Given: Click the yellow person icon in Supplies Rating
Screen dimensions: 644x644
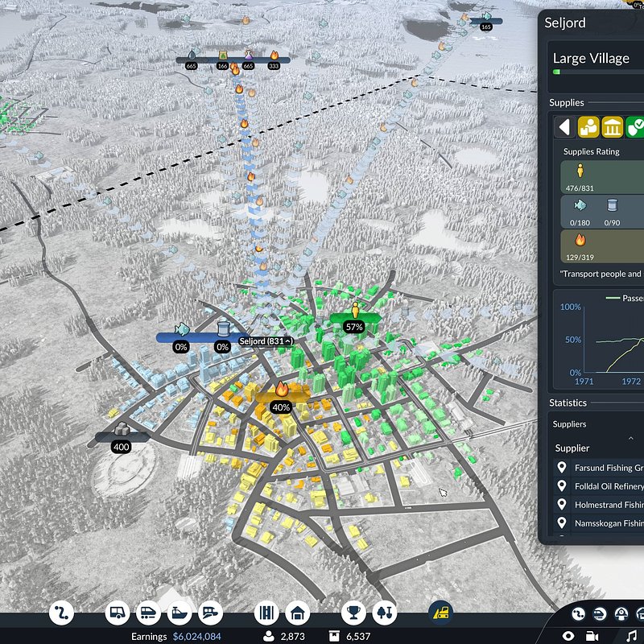Looking at the screenshot, I should [x=580, y=170].
